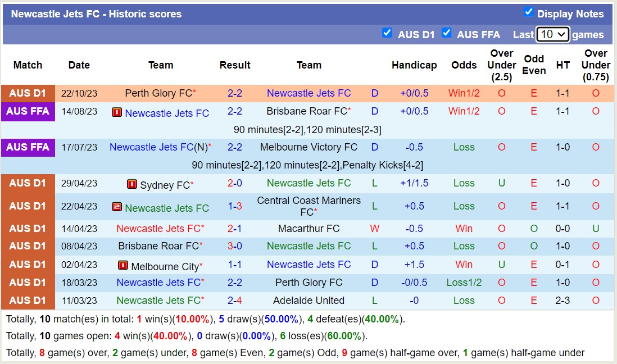The width and height of the screenshot is (617, 364).
Task: Click the Date column header
Action: 79,65
